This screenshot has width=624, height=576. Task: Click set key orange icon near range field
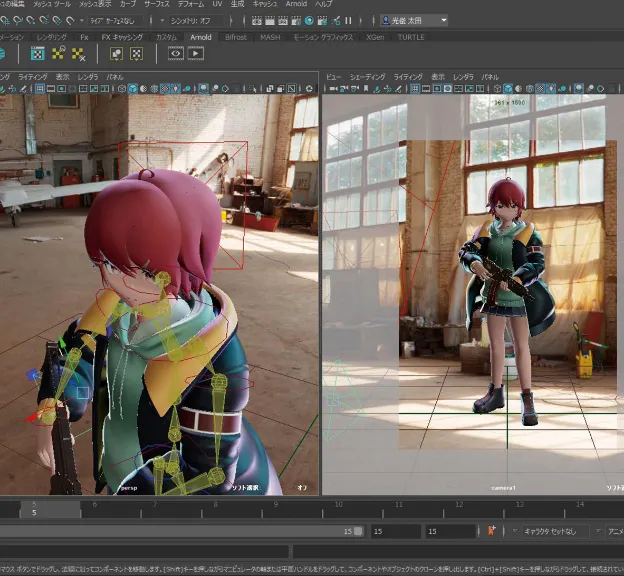click(491, 531)
